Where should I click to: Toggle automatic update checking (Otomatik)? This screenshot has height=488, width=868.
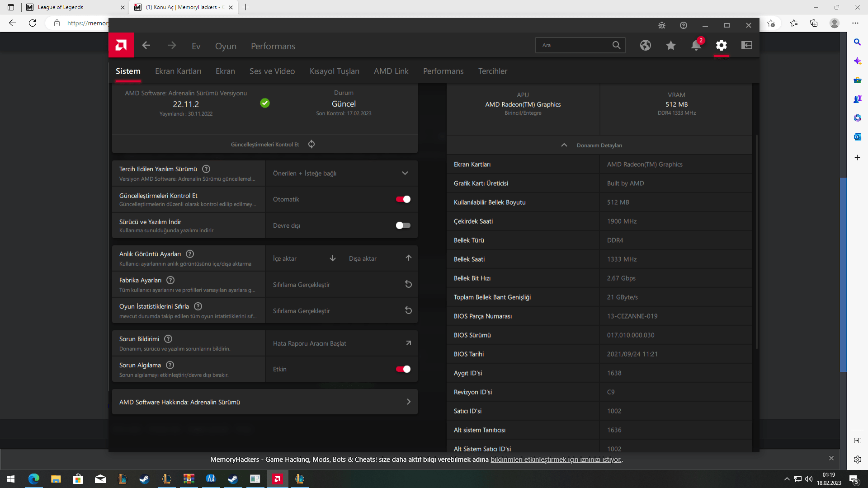pyautogui.click(x=403, y=199)
